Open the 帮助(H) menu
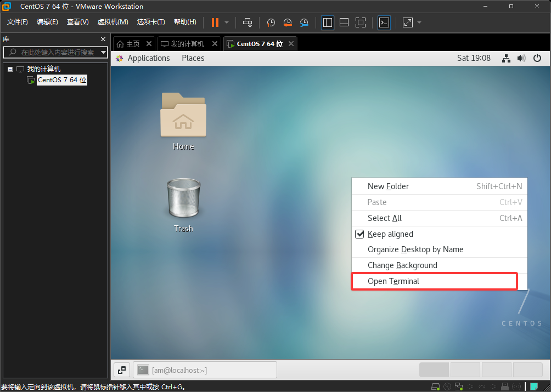551x392 pixels. [185, 22]
